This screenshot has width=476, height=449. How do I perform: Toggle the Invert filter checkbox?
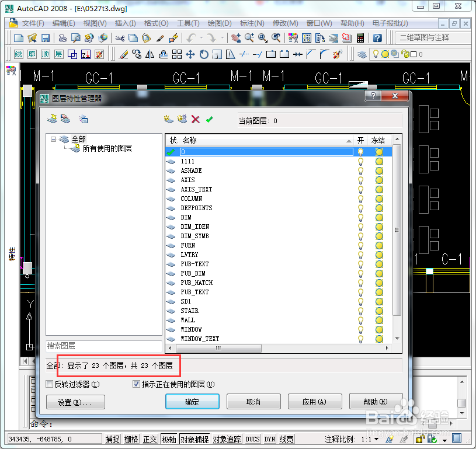tap(50, 384)
